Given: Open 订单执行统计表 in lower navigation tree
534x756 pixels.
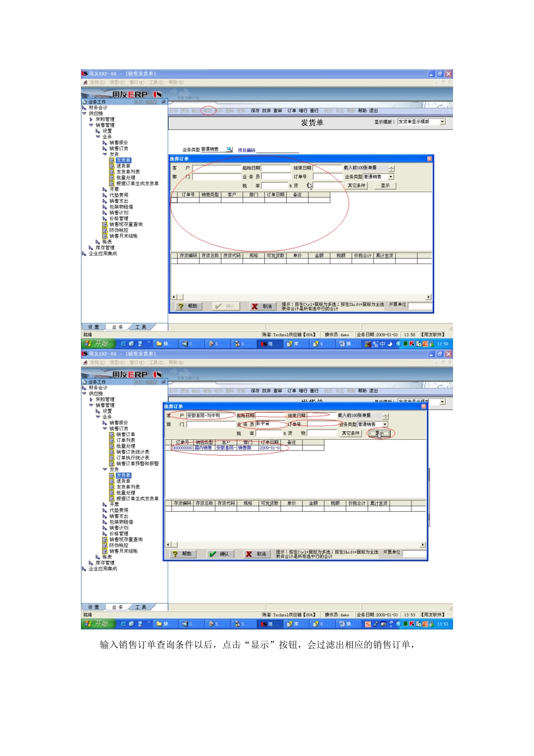Looking at the screenshot, I should tap(133, 458).
